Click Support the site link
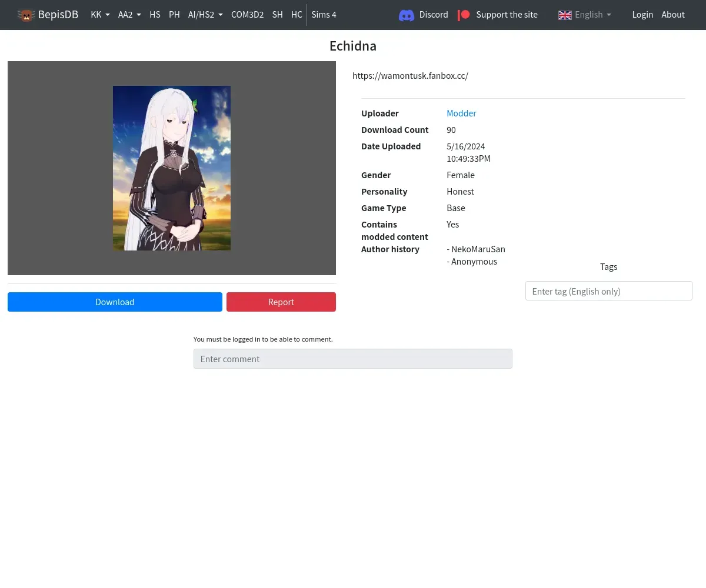 pyautogui.click(x=498, y=15)
